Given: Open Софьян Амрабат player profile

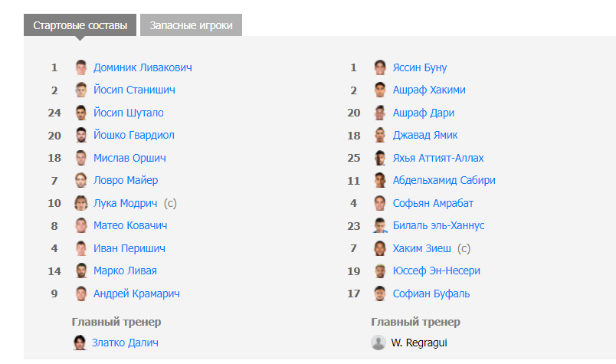Looking at the screenshot, I should 433,203.
